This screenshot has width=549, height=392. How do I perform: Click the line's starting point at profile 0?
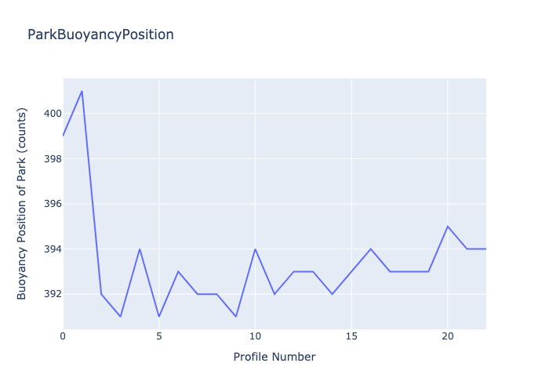tap(64, 136)
